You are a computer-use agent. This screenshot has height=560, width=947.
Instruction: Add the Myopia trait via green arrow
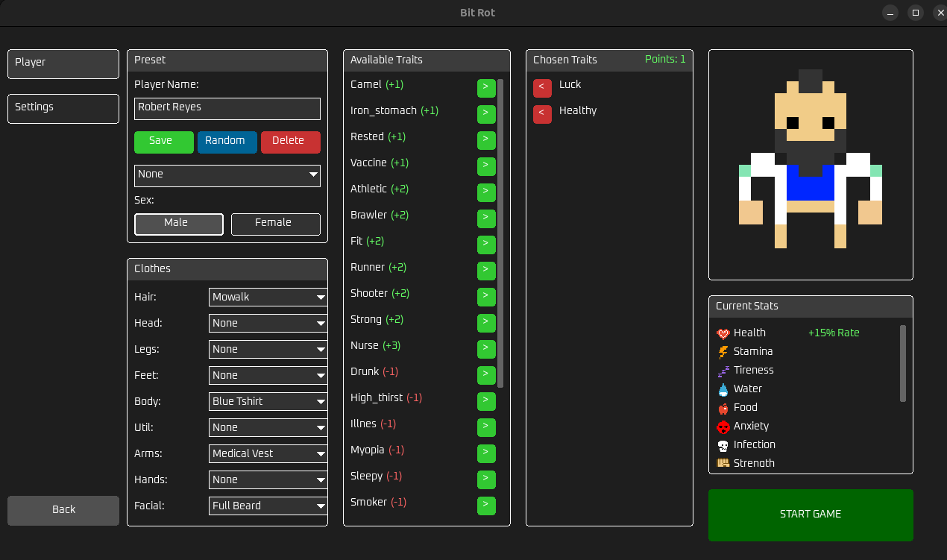[486, 453]
